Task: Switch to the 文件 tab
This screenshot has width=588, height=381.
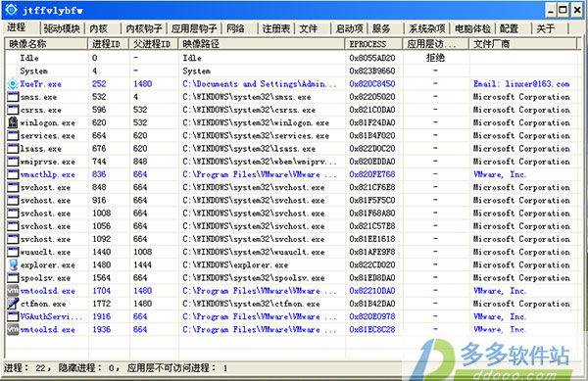Action: (309, 28)
